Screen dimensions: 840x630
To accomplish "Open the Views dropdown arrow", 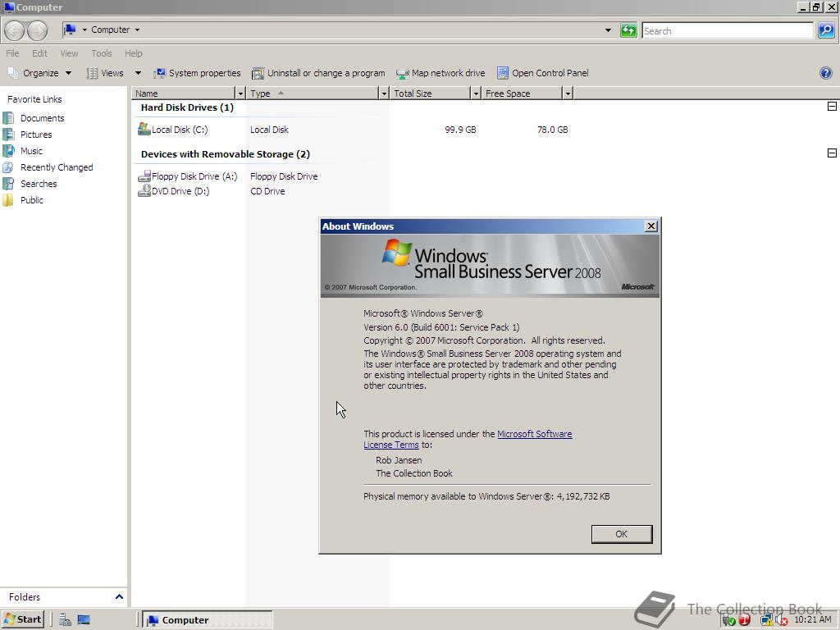I will (x=138, y=73).
